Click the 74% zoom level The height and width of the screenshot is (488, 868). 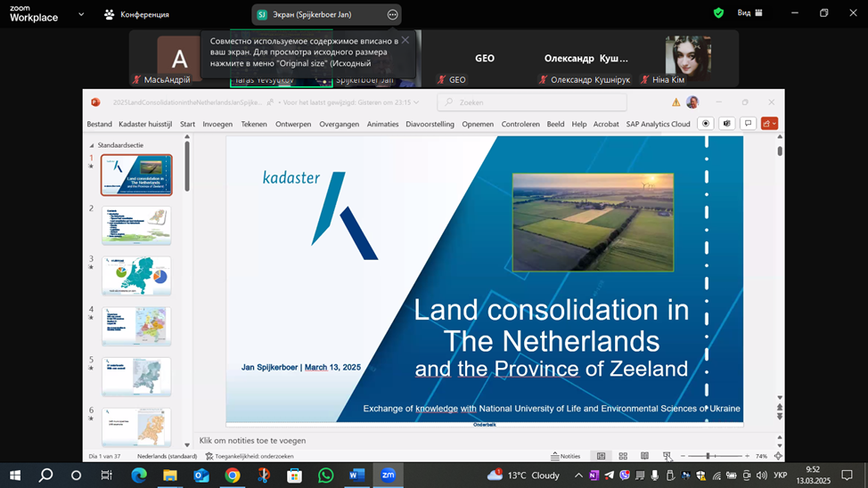click(x=762, y=457)
